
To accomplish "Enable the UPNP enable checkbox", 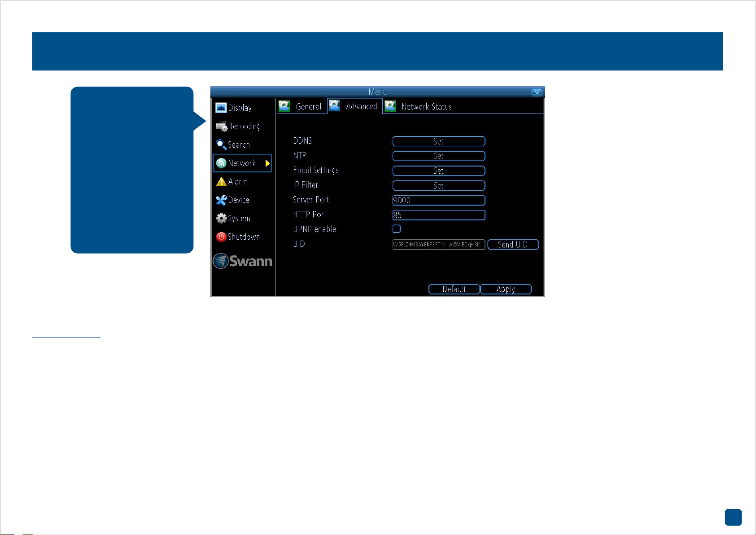I will pyautogui.click(x=397, y=229).
